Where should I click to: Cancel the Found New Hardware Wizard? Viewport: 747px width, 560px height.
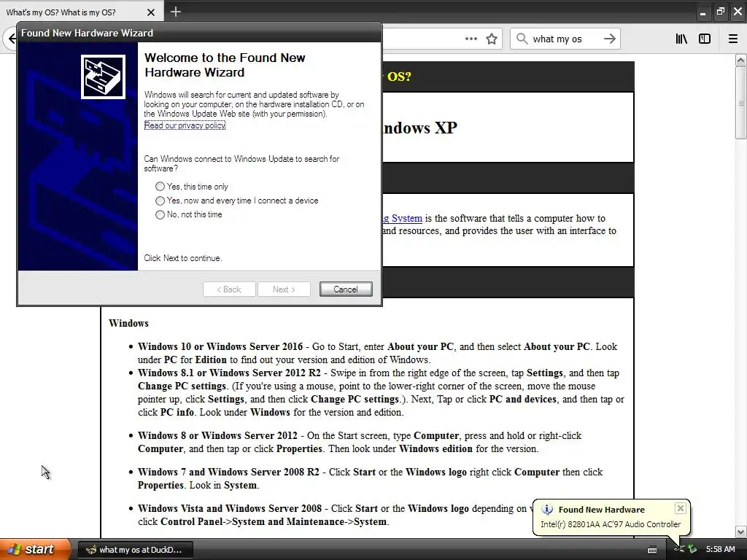[346, 289]
